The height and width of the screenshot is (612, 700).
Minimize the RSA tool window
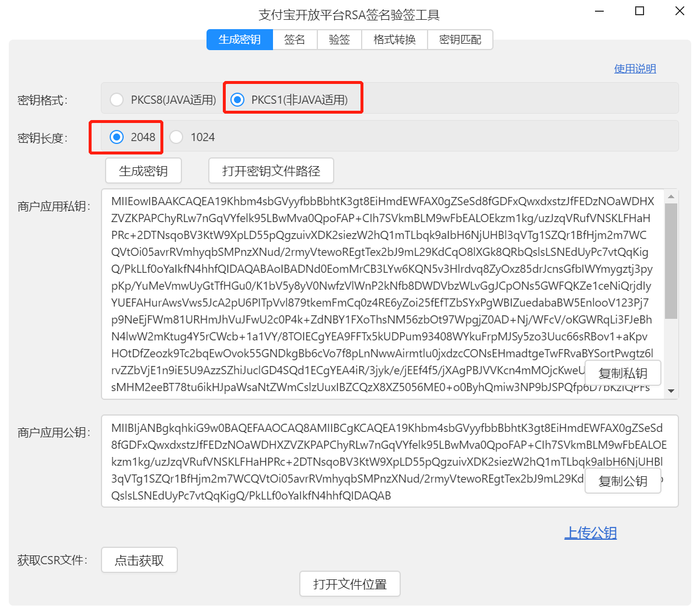coord(600,11)
